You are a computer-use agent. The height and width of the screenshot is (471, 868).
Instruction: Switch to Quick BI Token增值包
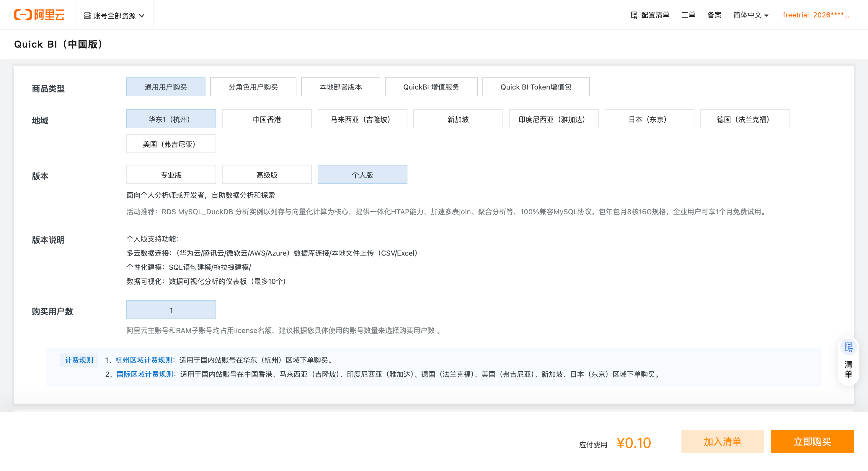pos(536,87)
